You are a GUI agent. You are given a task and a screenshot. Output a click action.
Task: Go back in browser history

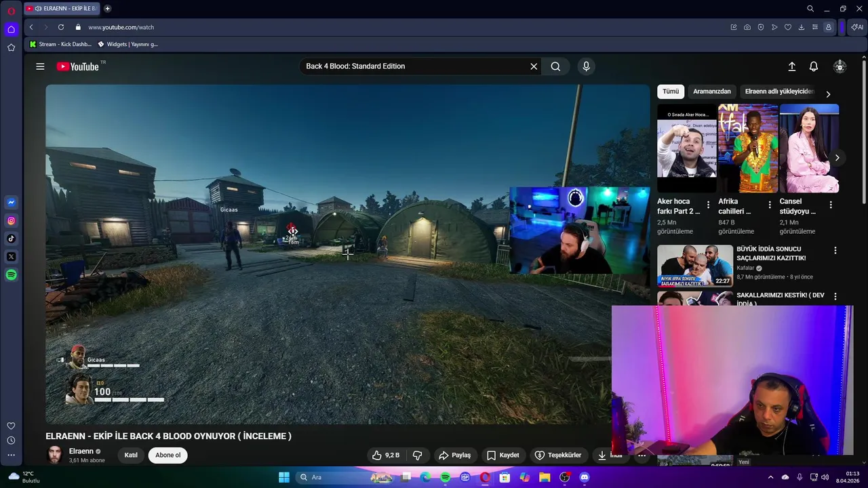[x=31, y=27]
